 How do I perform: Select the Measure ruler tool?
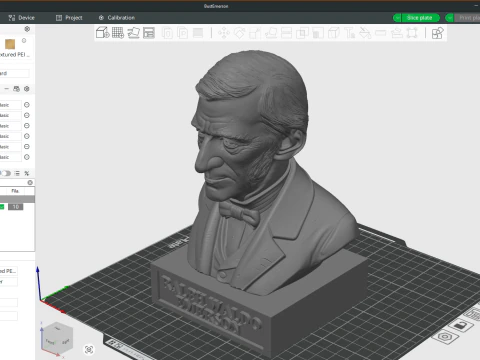tap(381, 33)
